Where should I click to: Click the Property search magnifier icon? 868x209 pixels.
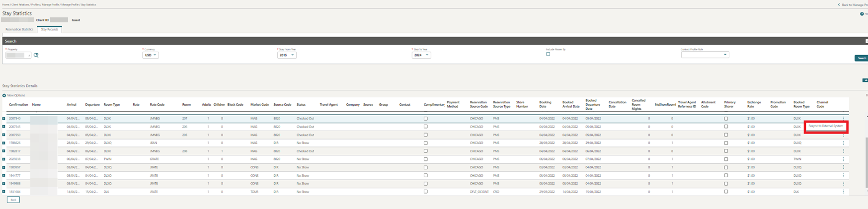point(36,55)
